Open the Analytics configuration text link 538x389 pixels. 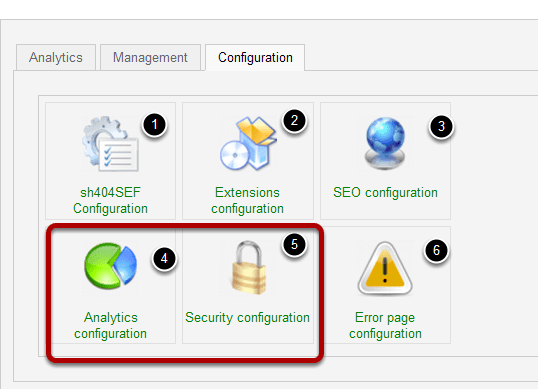pos(110,325)
